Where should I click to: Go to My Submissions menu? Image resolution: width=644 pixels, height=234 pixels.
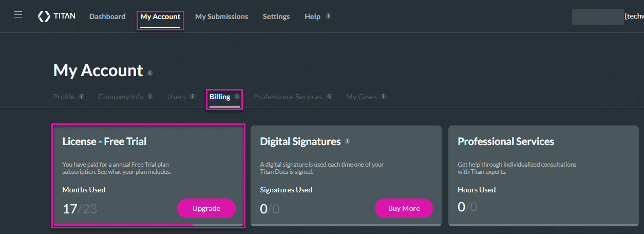(221, 16)
